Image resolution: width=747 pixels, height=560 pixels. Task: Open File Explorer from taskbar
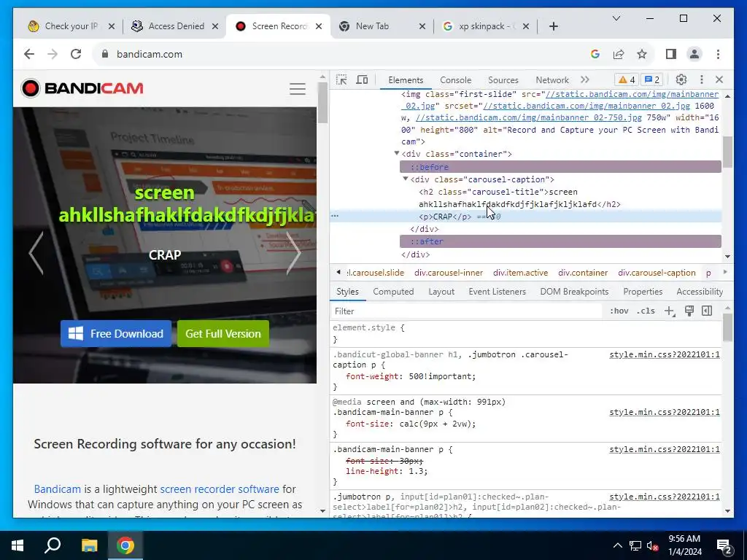click(x=89, y=545)
